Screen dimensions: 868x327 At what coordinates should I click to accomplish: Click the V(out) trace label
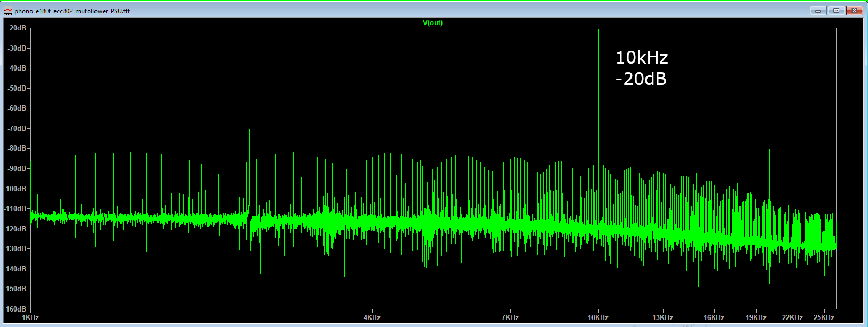(432, 22)
